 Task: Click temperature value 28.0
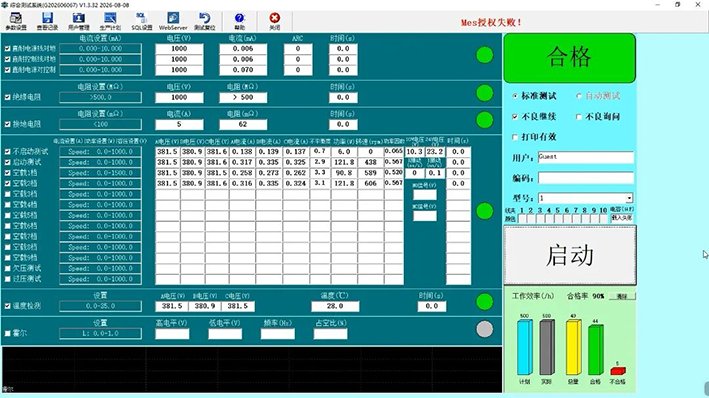click(x=335, y=306)
